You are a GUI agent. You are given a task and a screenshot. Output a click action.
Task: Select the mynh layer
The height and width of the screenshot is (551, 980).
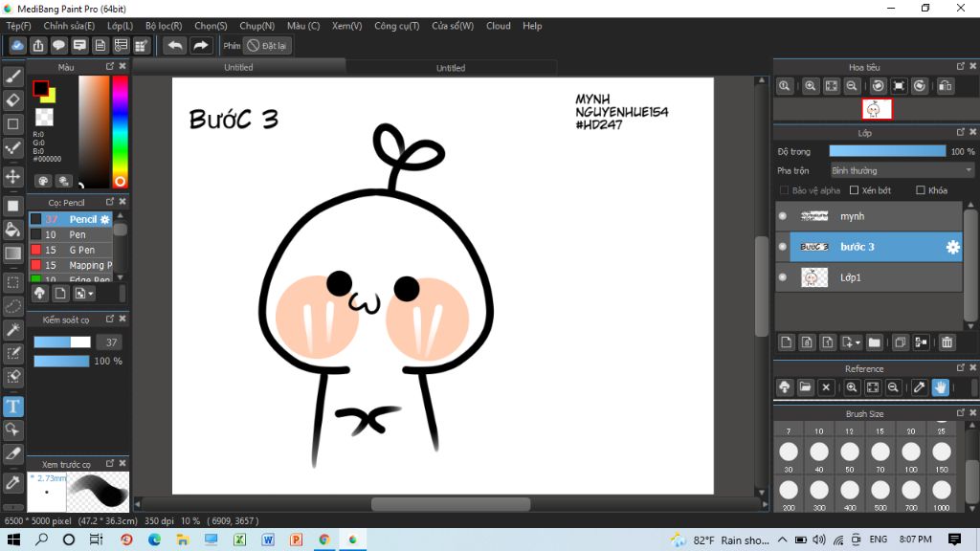coord(869,216)
